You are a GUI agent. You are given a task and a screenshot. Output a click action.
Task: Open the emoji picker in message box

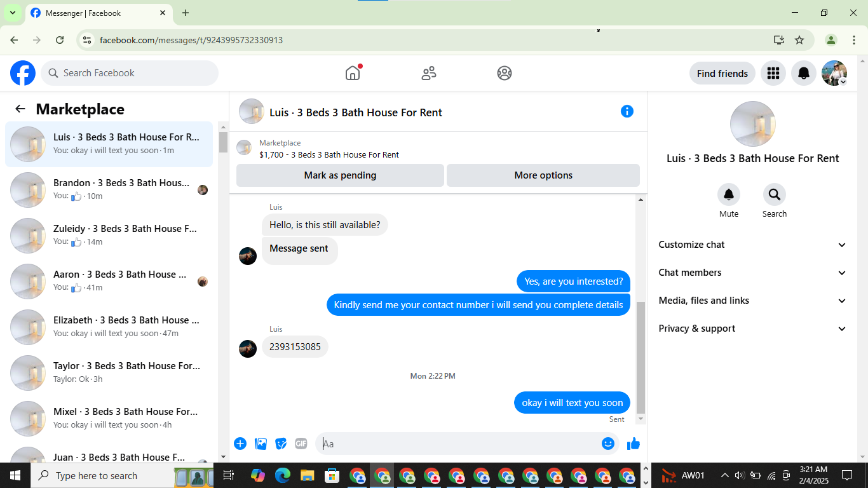[x=608, y=444]
